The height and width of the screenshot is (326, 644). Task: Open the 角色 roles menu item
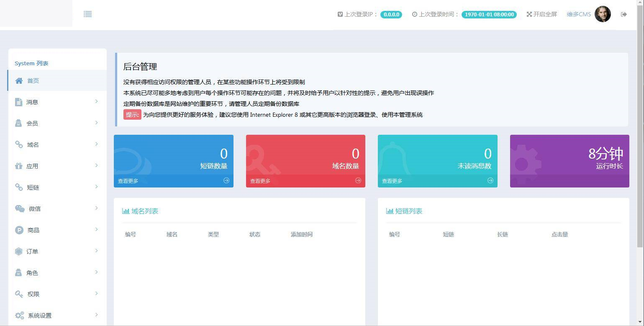coord(33,272)
